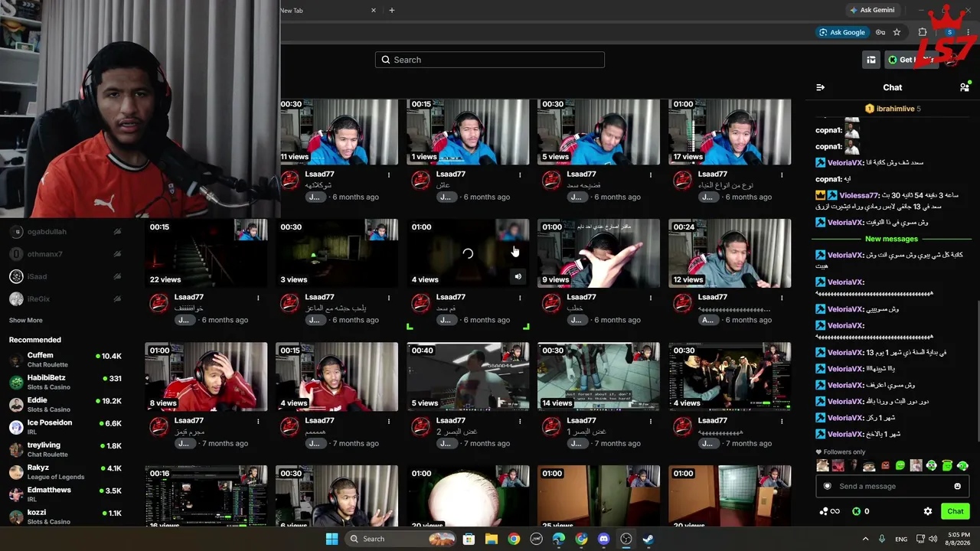Toggle notifications for othmanx7 in sidebar
The height and width of the screenshot is (551, 980).
coord(117,254)
